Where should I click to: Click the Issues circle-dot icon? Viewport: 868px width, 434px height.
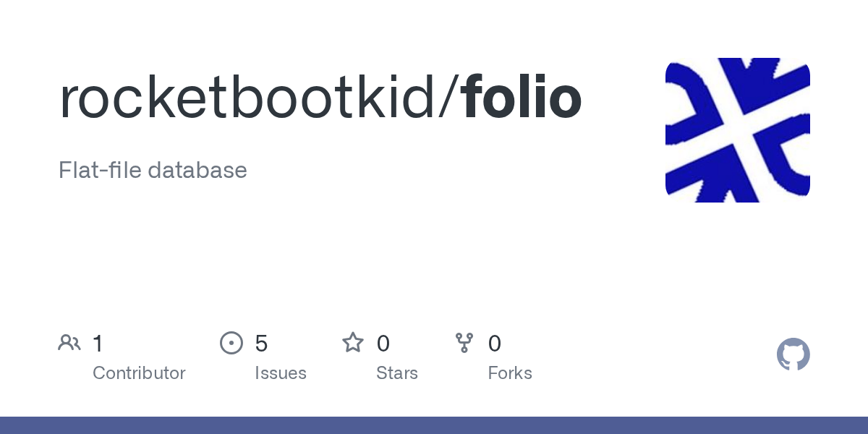pos(231,343)
